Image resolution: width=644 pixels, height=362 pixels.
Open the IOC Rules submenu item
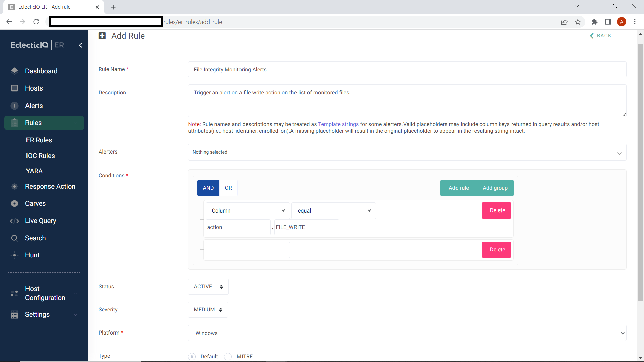(x=40, y=156)
